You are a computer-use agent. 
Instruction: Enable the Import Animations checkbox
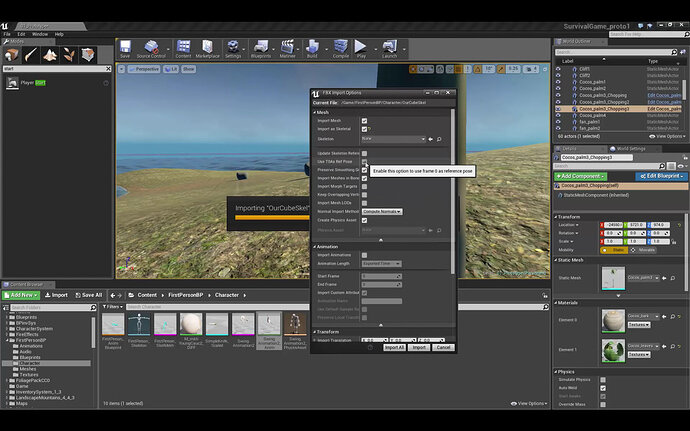pyautogui.click(x=365, y=255)
